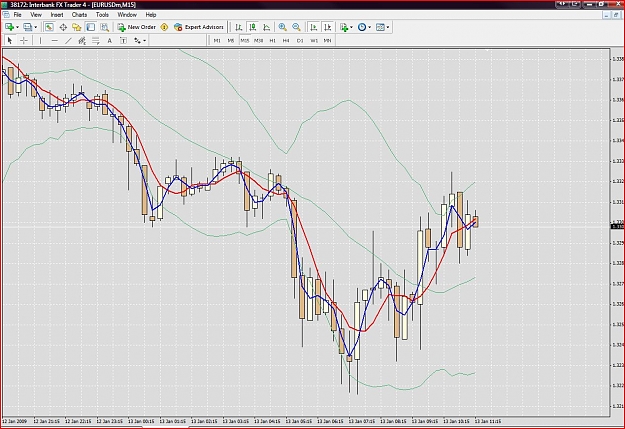The height and width of the screenshot is (429, 625).
Task: Switch to M30 timeframe
Action: 259,40
